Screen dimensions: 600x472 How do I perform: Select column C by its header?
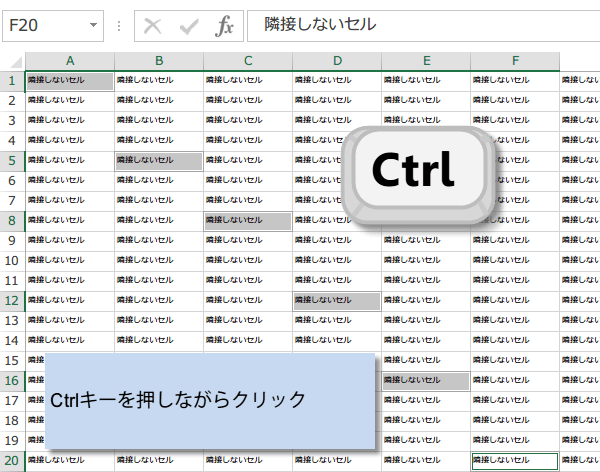click(248, 61)
